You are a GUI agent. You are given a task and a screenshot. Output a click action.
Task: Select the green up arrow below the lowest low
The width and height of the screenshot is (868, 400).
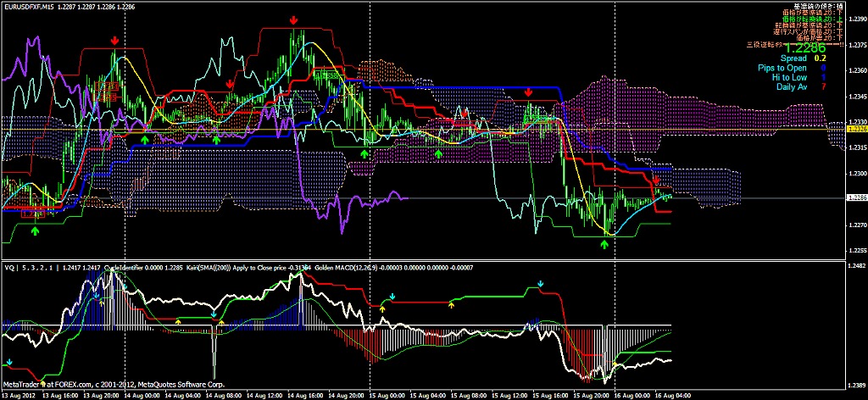pyautogui.click(x=604, y=243)
